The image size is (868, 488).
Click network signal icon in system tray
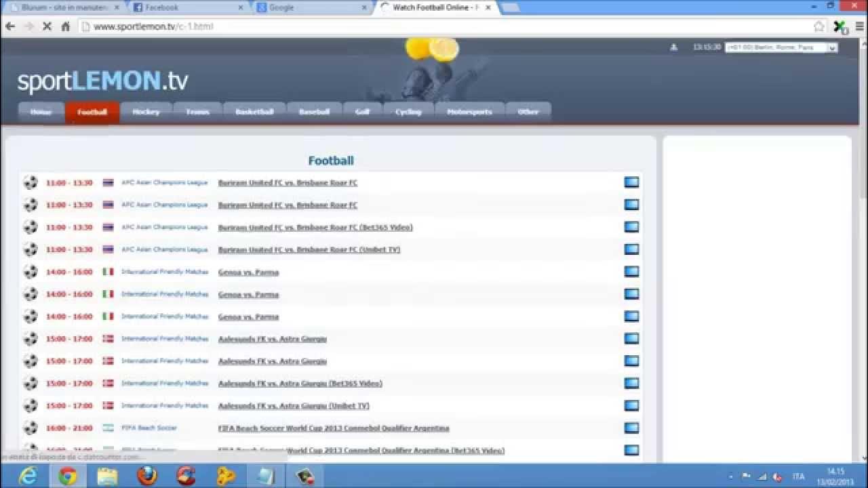(762, 476)
